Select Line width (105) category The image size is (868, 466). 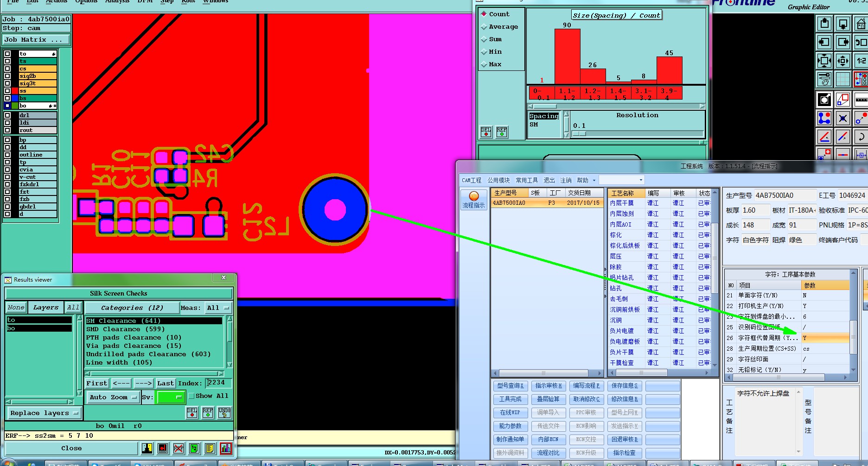coord(155,363)
